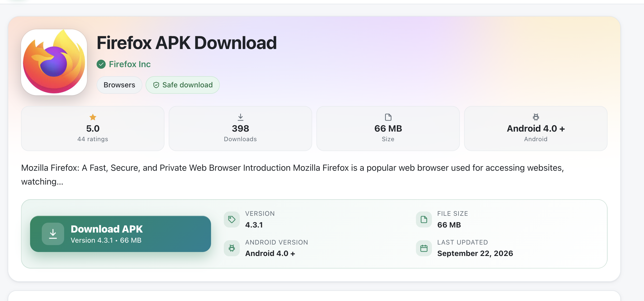
Task: Click the green verified checkmark badge
Action: tap(101, 64)
